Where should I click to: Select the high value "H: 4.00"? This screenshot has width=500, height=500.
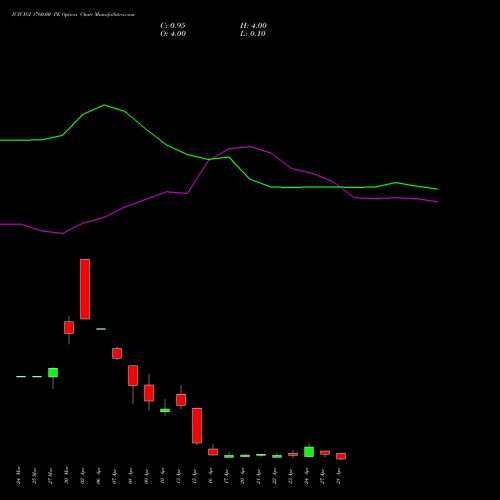coord(253,26)
